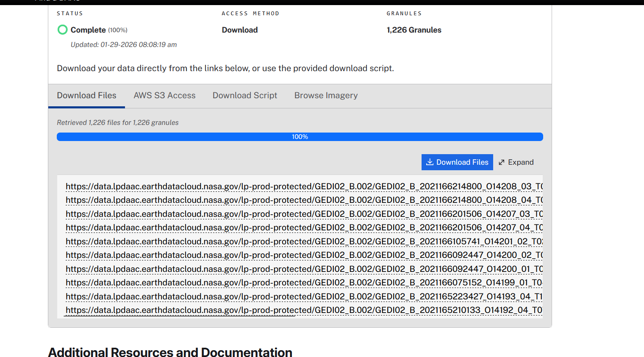Click the Additional Resources and Documentation heading
This screenshot has width=644, height=357.
point(170,352)
